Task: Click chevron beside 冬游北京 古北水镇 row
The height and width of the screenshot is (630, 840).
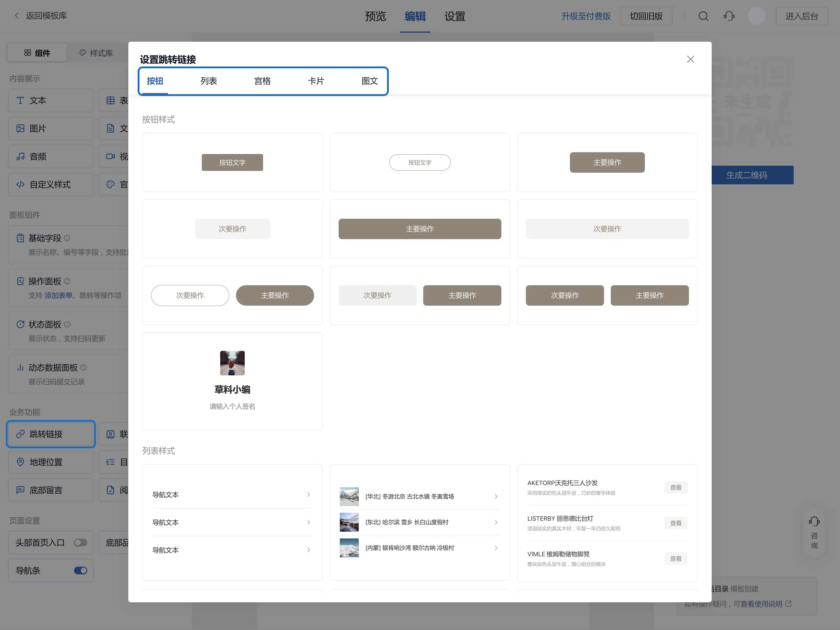Action: click(x=496, y=496)
